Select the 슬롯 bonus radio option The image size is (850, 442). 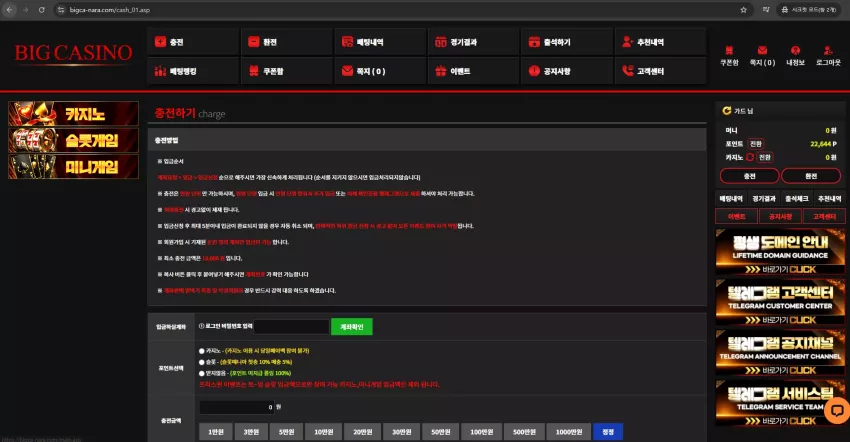click(202, 362)
